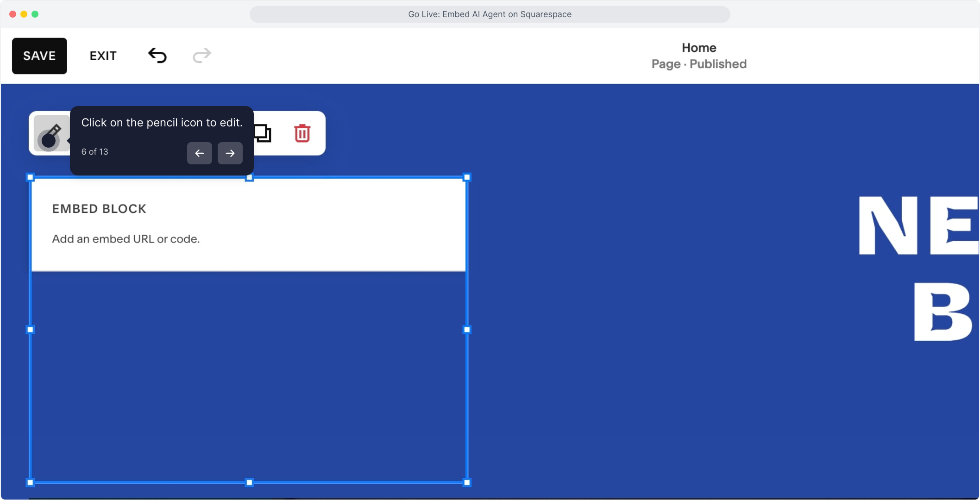980x500 pixels.
Task: Click the duplicate block icon
Action: click(x=263, y=133)
